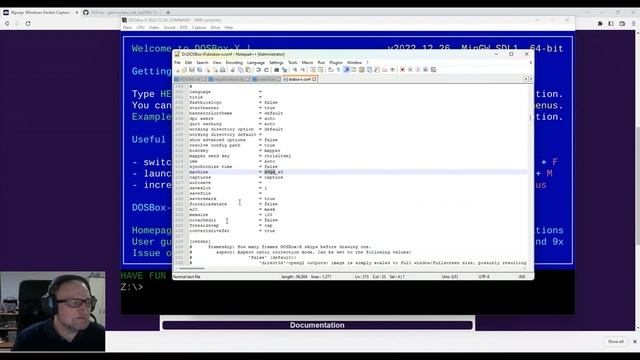Toggle Show All Characters paragraph icon
The image size is (640, 360).
click(x=338, y=70)
